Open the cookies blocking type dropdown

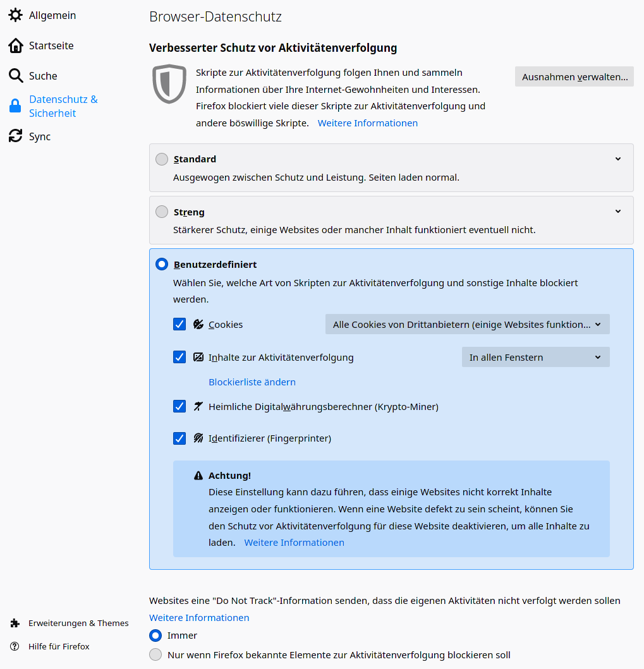[x=467, y=325]
